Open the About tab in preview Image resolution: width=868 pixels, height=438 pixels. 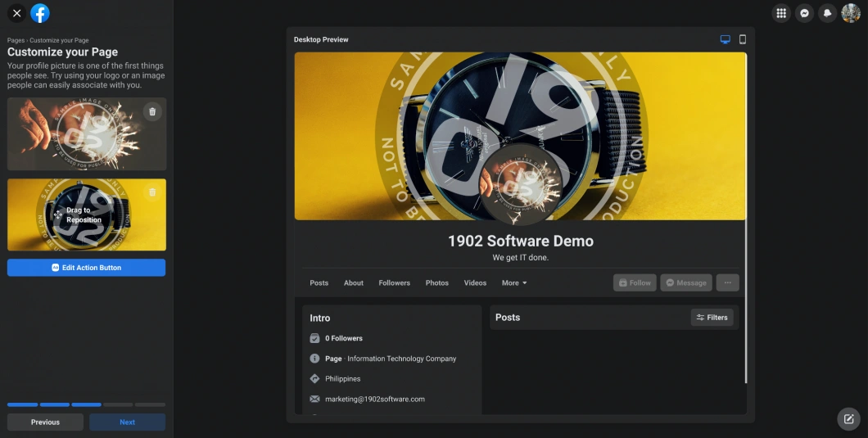click(354, 283)
